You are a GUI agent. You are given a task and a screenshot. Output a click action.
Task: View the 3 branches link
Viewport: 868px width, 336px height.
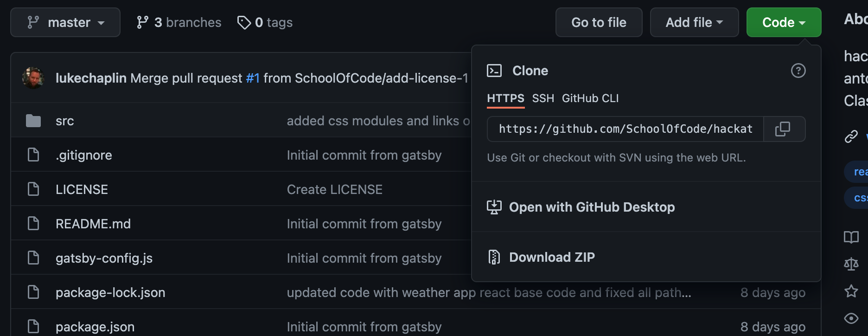pyautogui.click(x=179, y=22)
